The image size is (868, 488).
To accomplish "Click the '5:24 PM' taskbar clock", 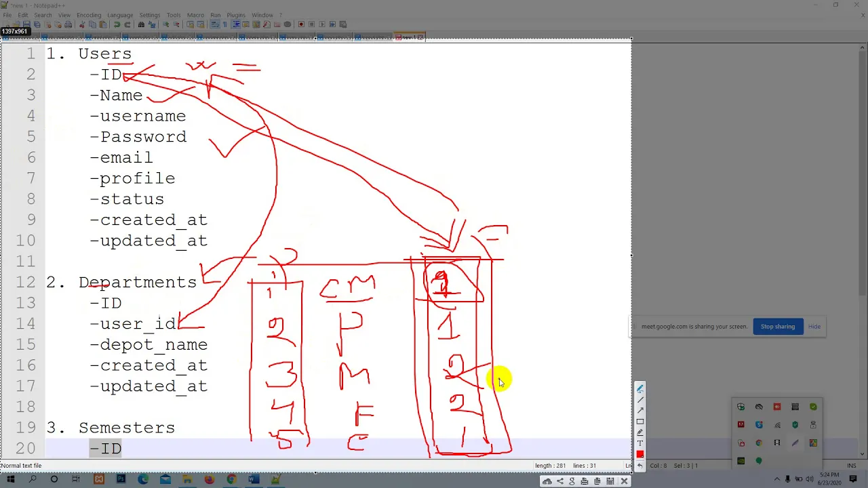I will coord(829,475).
